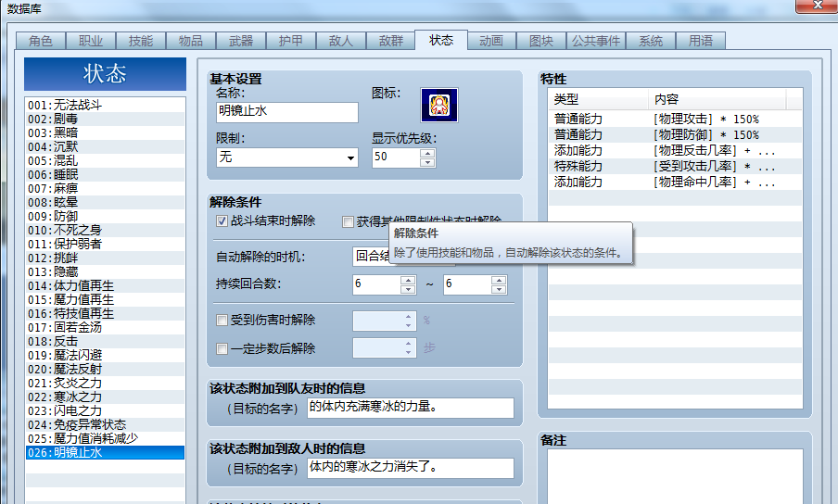Toggle 战斗结束时解除 checkbox
Image resolution: width=838 pixels, height=504 pixels.
coord(222,221)
